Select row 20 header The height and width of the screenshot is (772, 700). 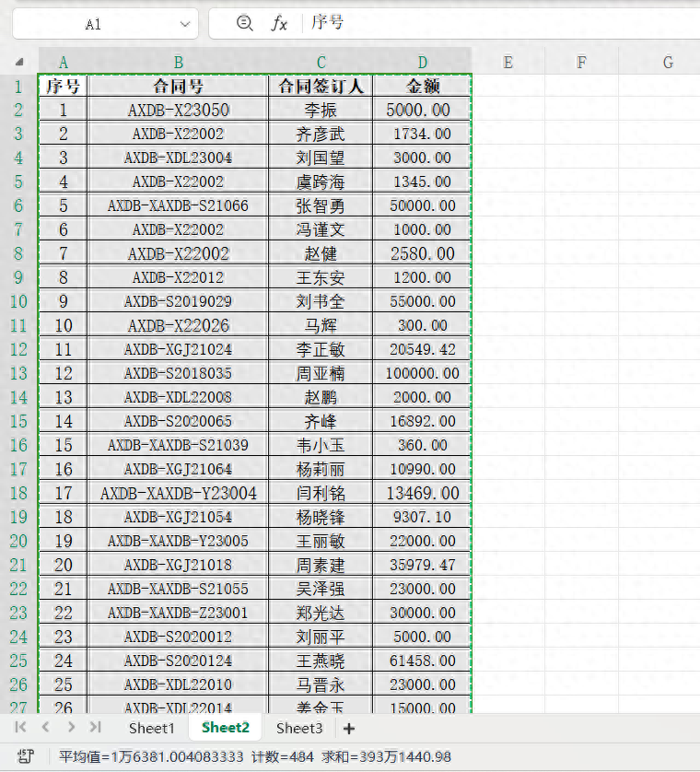(18, 541)
